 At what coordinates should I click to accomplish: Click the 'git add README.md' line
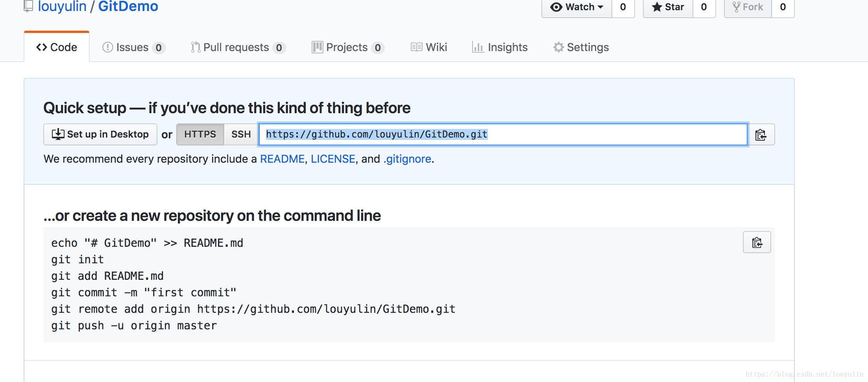point(107,276)
